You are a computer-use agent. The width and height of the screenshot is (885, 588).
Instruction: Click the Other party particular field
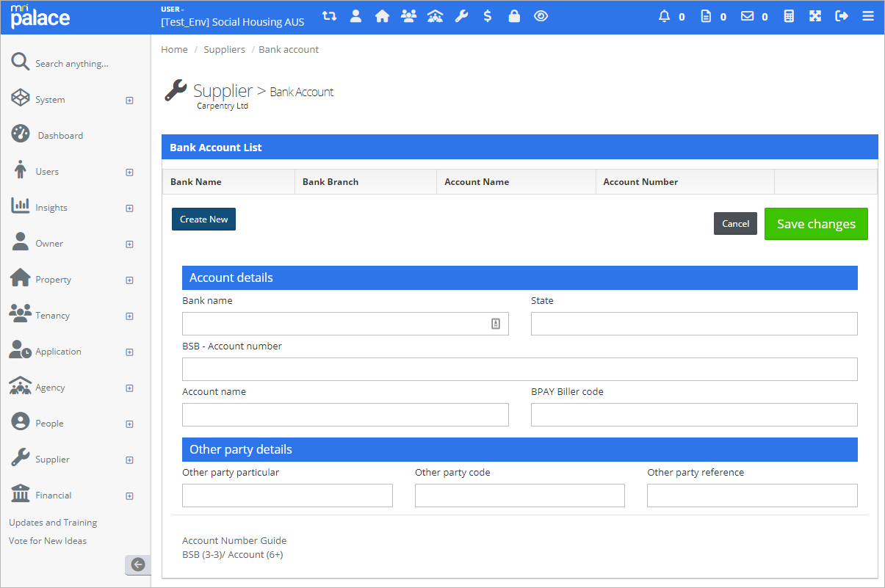287,496
